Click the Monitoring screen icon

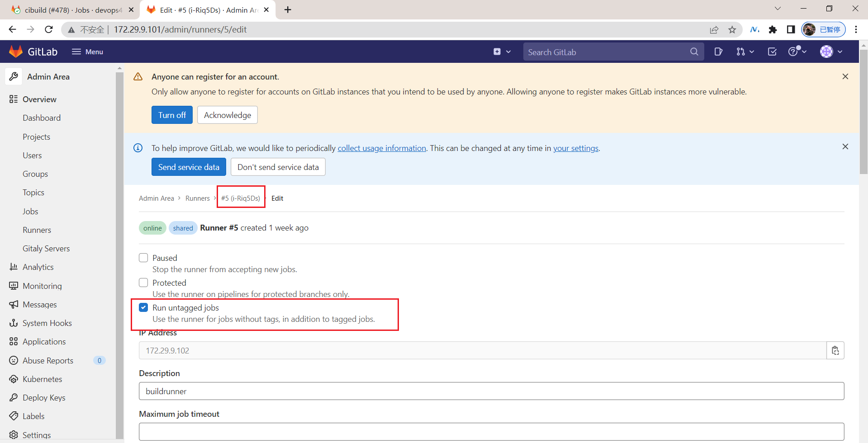[14, 286]
